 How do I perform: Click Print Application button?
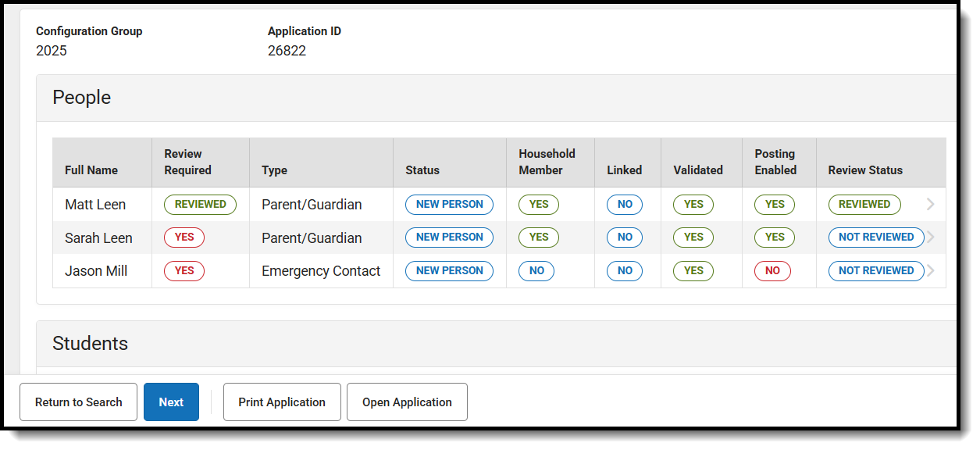tap(282, 402)
